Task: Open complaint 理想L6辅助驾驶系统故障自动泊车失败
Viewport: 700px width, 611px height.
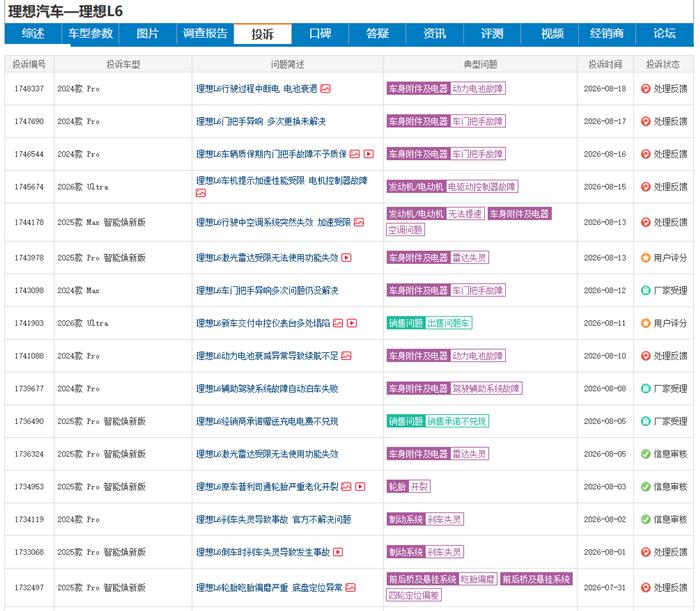Action: (267, 389)
